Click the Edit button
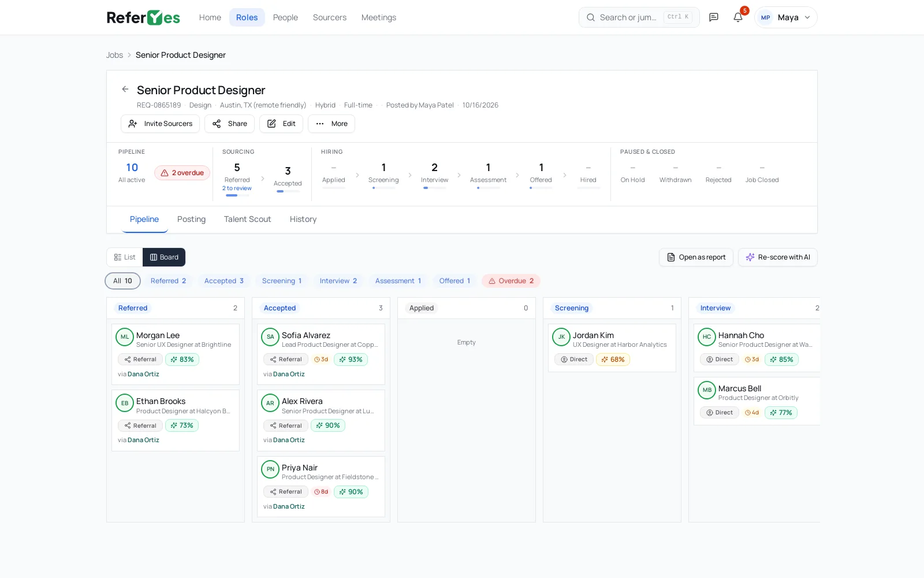Image resolution: width=924 pixels, height=578 pixels. tap(281, 124)
